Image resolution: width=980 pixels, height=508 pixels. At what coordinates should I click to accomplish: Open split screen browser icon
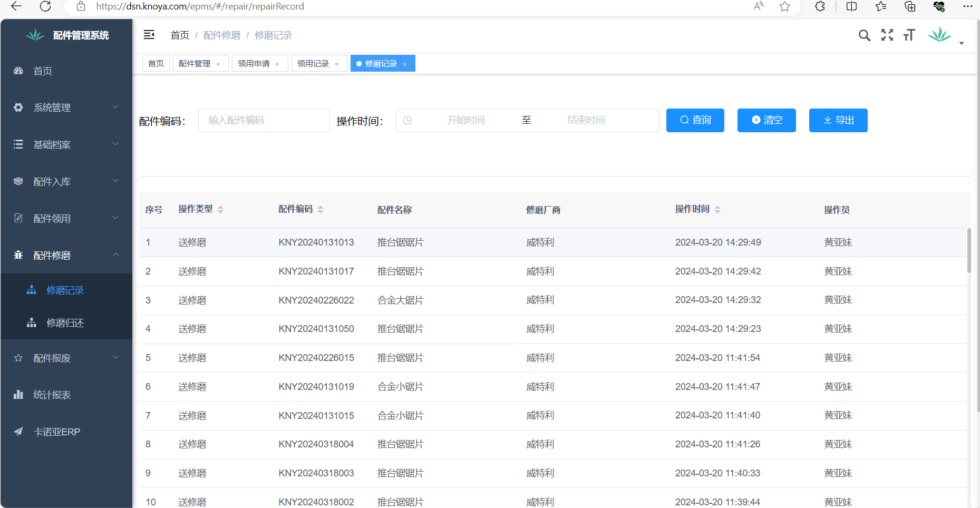click(x=851, y=6)
